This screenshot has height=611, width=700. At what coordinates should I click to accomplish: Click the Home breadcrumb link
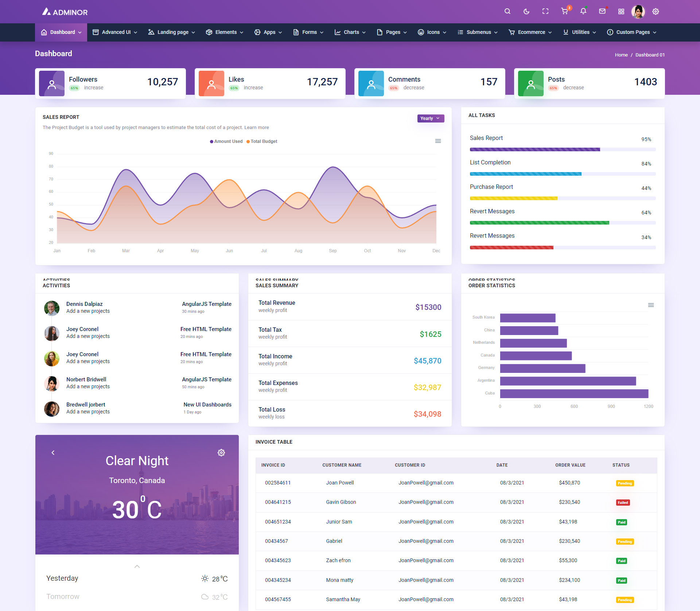[x=621, y=55]
